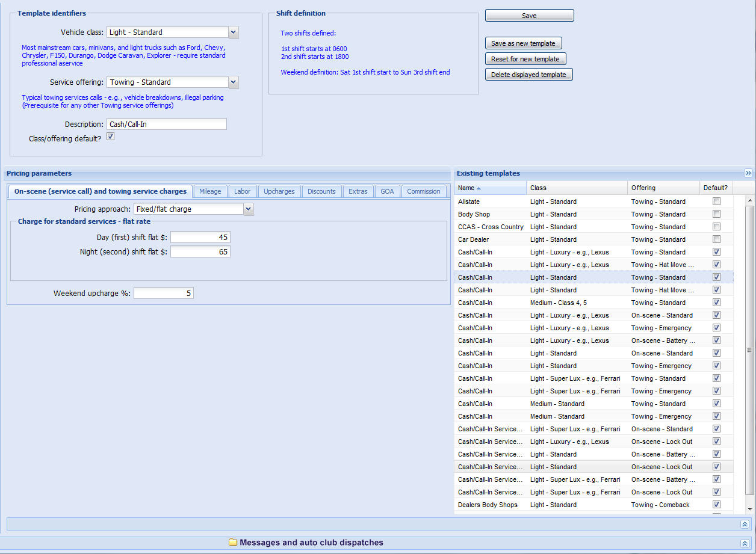Switch to the Mileage tab
Image resolution: width=756 pixels, height=554 pixels.
(x=210, y=191)
